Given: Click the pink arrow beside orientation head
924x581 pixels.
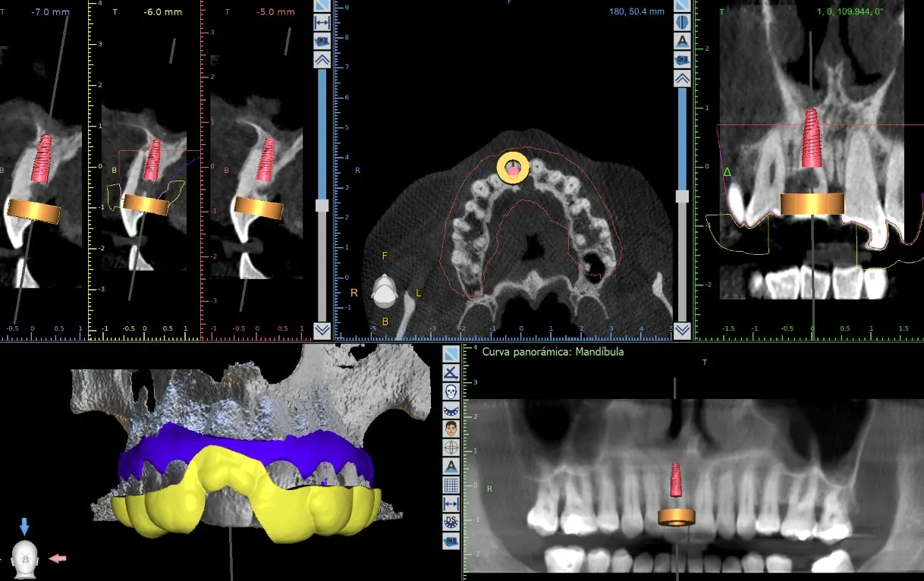Looking at the screenshot, I should tap(58, 559).
